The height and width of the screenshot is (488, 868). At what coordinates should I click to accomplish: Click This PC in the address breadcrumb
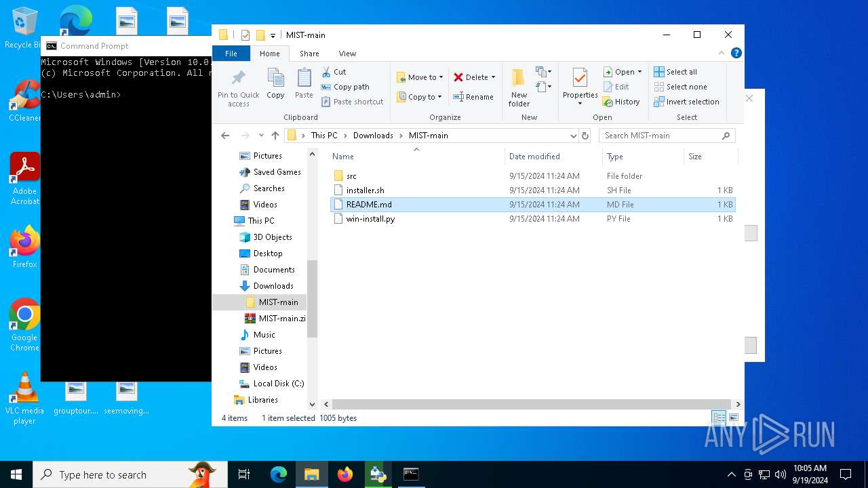tap(324, 136)
